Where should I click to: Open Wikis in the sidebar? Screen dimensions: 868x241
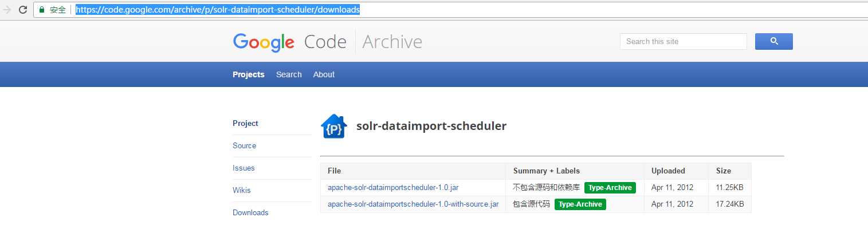(x=241, y=190)
